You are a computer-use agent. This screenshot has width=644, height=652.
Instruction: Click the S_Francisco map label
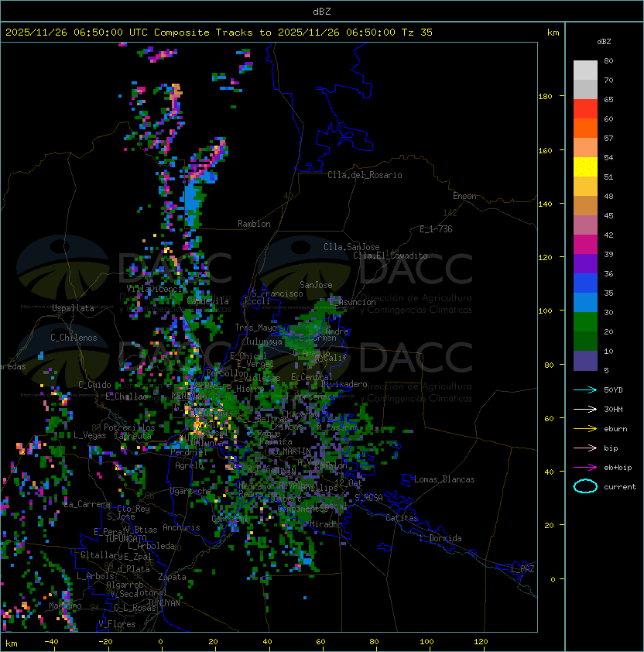pyautogui.click(x=277, y=293)
